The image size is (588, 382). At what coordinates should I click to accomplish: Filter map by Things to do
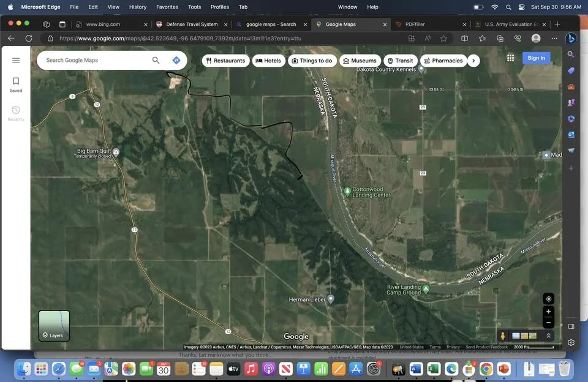tap(312, 61)
